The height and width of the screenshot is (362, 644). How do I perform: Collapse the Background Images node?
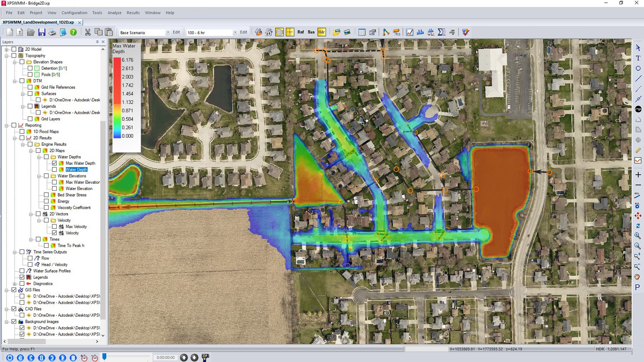[x=6, y=322]
